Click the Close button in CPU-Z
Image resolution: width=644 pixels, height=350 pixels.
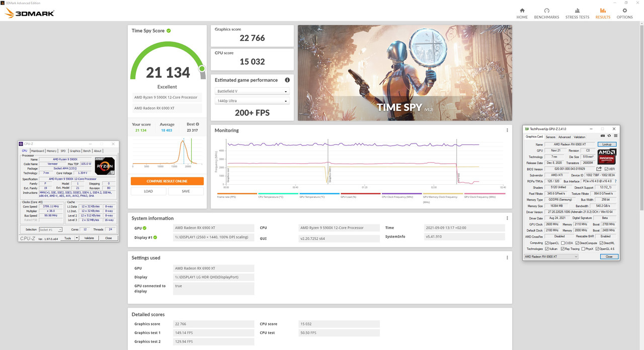pos(108,238)
